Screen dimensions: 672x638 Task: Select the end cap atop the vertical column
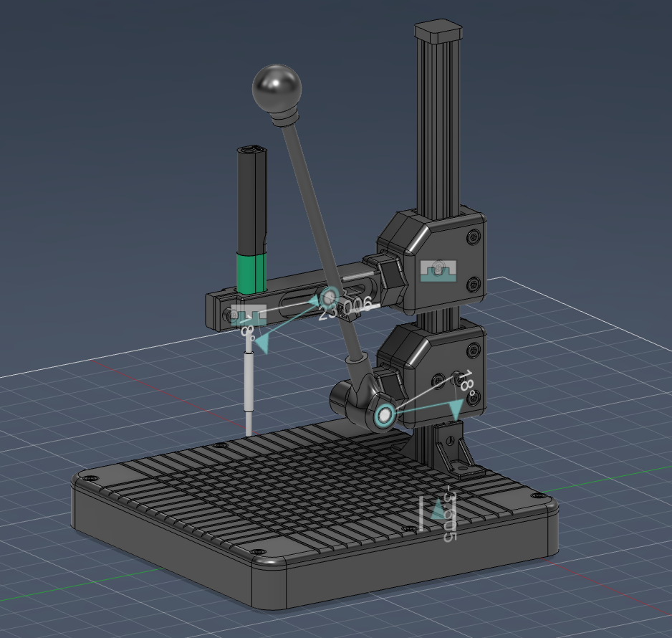coord(439,30)
